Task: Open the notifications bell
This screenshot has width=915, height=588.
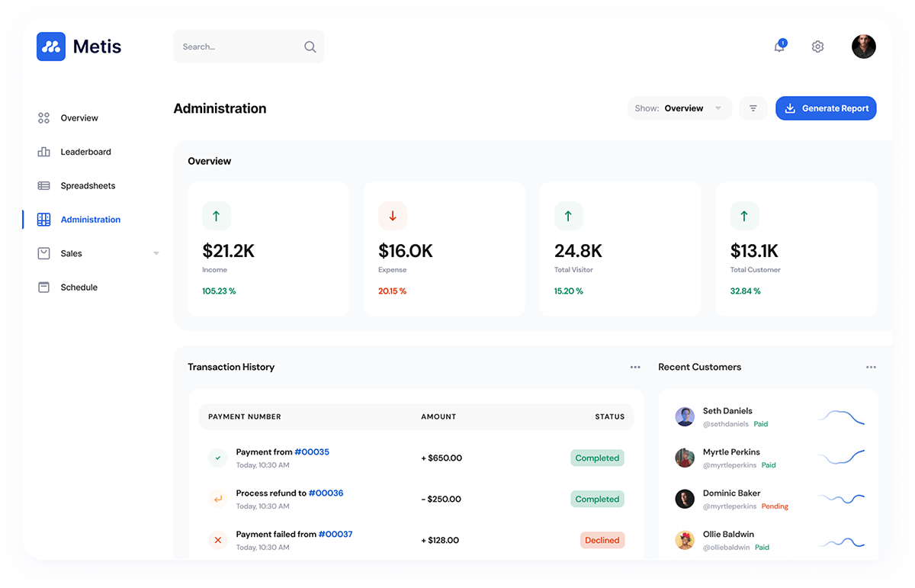Action: [779, 47]
